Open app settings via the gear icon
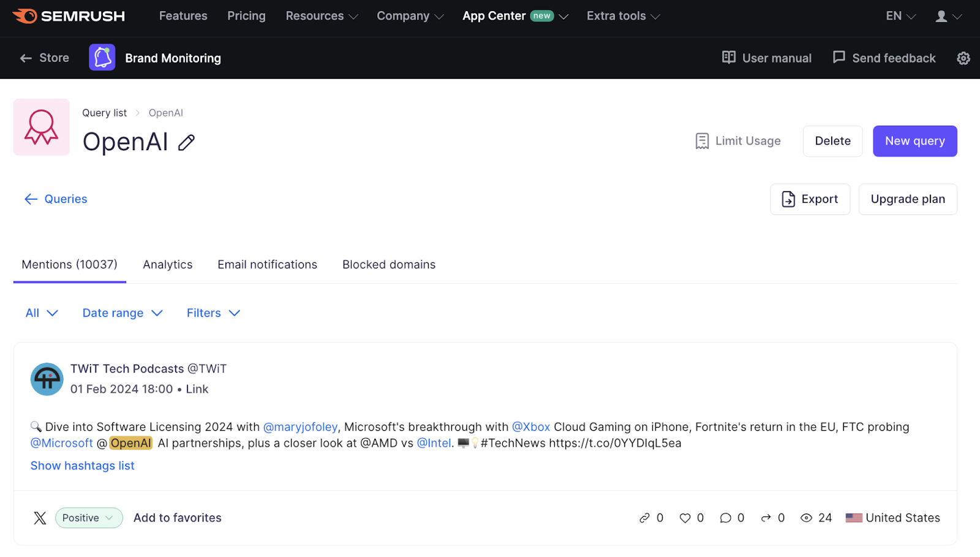Screen dimensions: 980x557 tap(963, 58)
